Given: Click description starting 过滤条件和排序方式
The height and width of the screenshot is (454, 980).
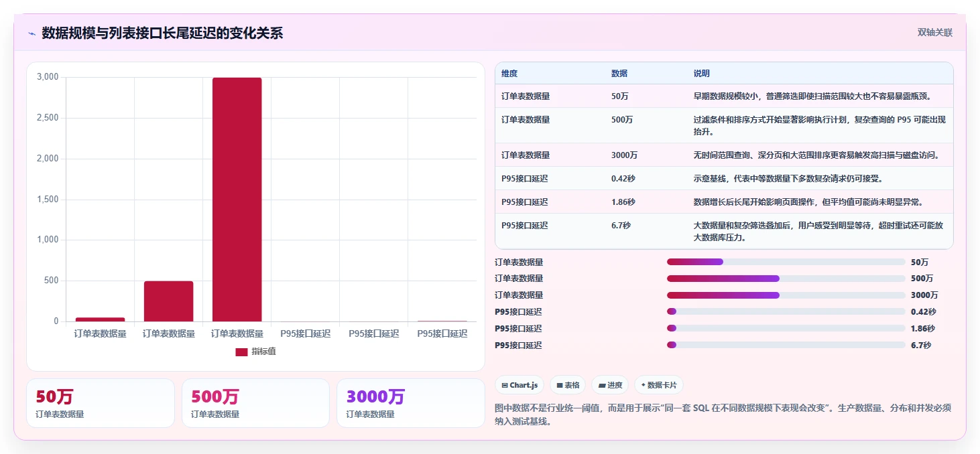Looking at the screenshot, I should click(820, 126).
